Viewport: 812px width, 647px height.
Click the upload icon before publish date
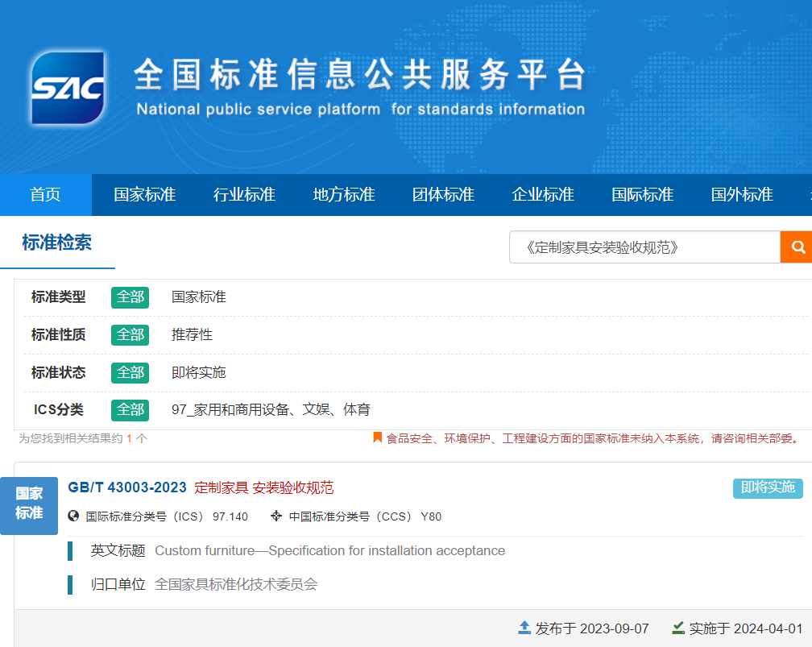coord(524,628)
